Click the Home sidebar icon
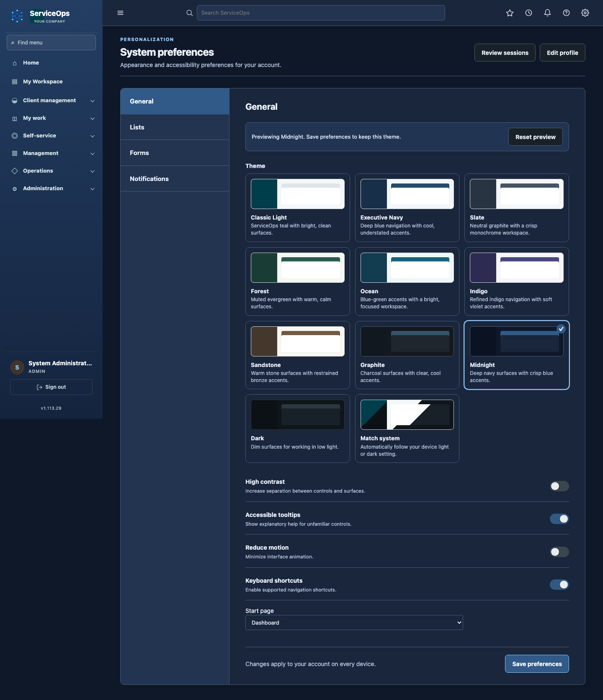 (x=15, y=63)
